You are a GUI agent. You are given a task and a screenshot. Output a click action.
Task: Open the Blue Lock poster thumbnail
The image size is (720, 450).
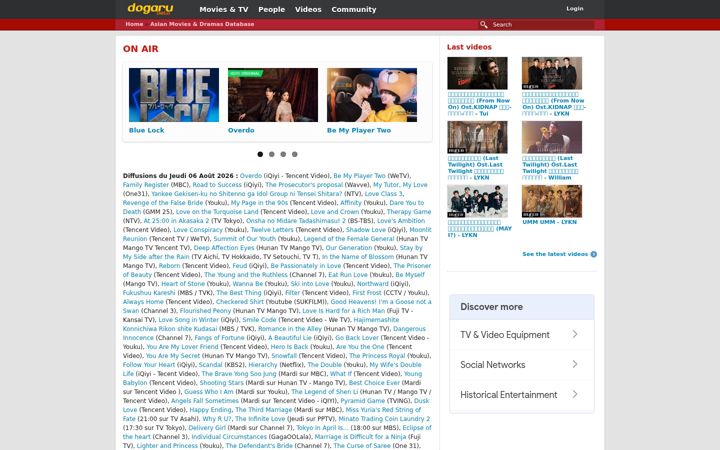tap(174, 95)
